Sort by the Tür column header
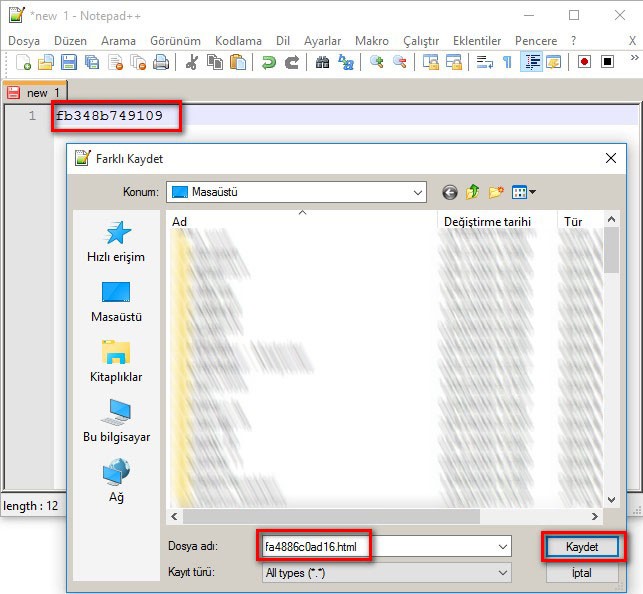The width and height of the screenshot is (643, 594). click(580, 222)
